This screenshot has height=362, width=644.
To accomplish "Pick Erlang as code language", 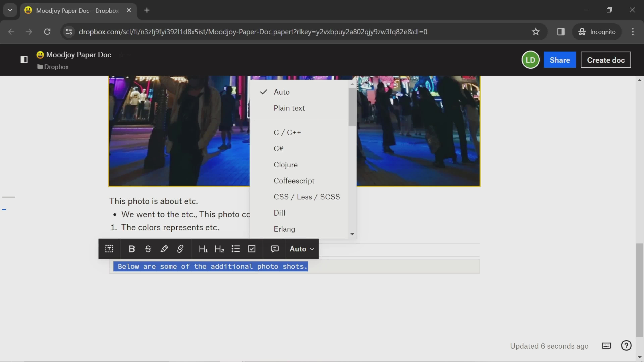I will click(x=299, y=229).
